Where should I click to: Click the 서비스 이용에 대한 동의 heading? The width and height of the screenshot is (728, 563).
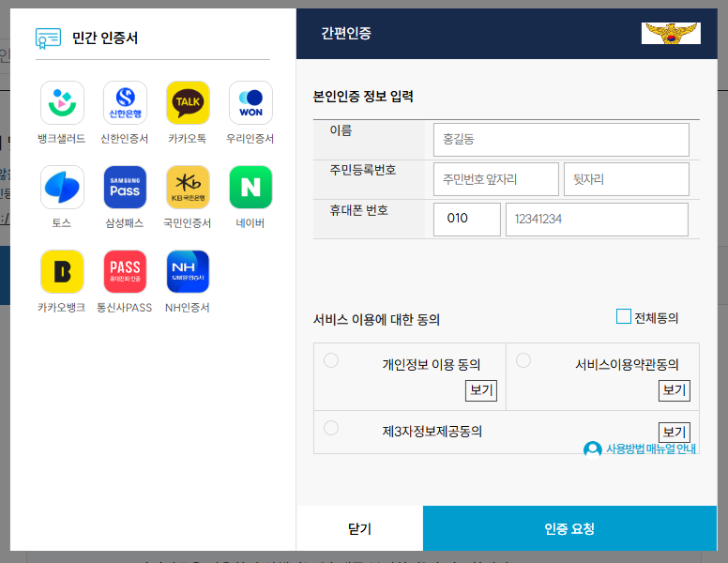point(376,320)
